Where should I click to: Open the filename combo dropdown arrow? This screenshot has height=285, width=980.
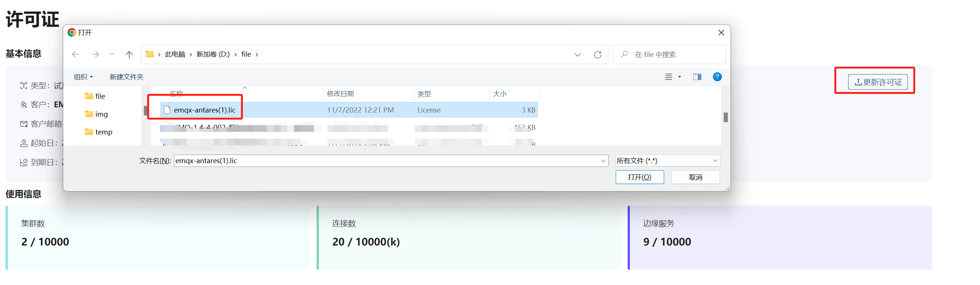(603, 161)
